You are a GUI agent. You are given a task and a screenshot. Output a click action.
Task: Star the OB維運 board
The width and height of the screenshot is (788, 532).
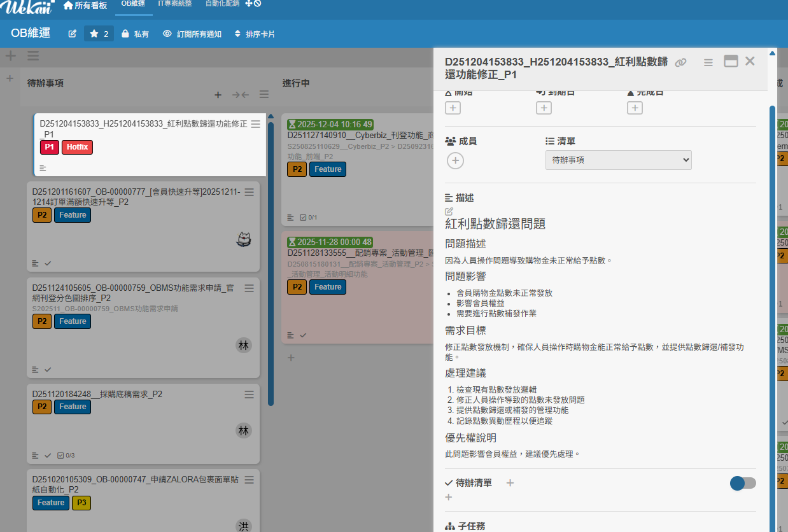click(99, 34)
